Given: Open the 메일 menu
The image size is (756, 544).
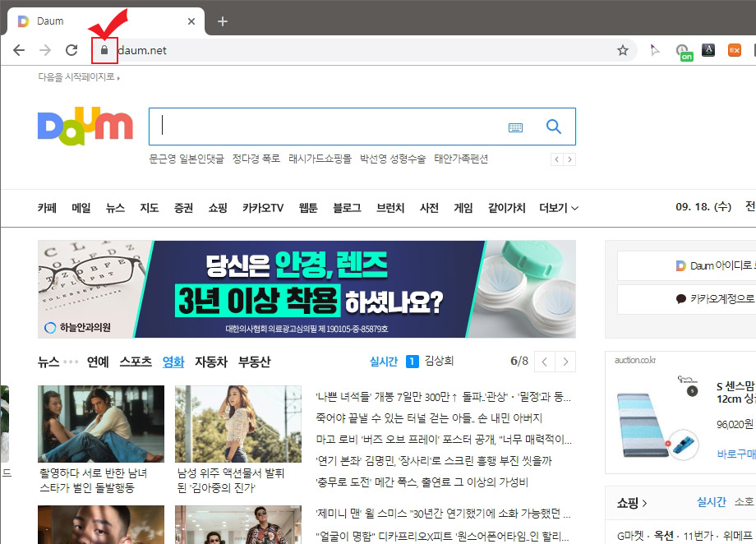Looking at the screenshot, I should pos(81,208).
